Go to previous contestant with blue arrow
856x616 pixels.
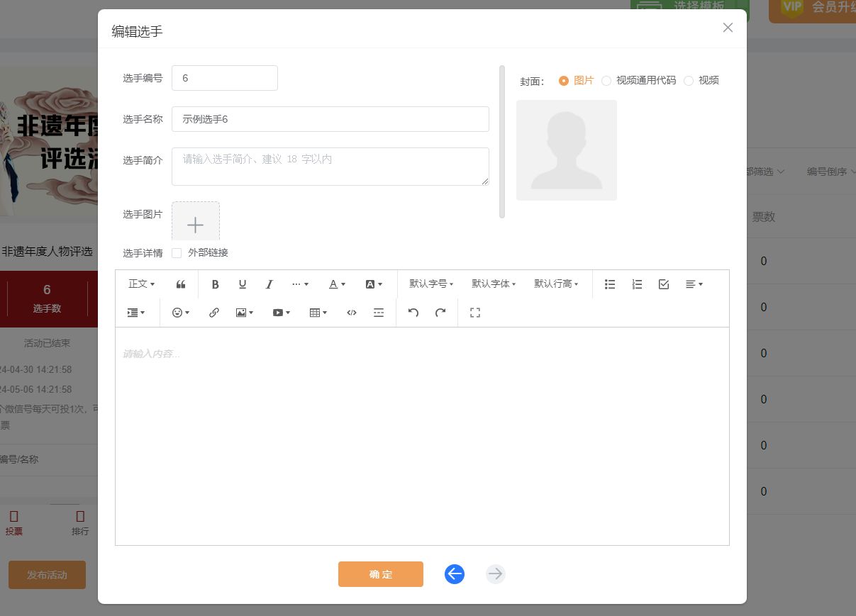[455, 574]
